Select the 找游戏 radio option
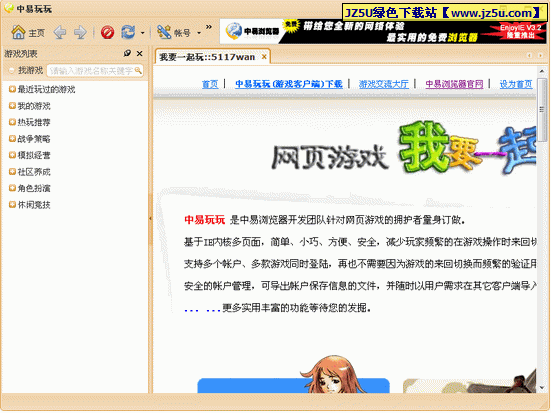The width and height of the screenshot is (551, 413). [12, 71]
